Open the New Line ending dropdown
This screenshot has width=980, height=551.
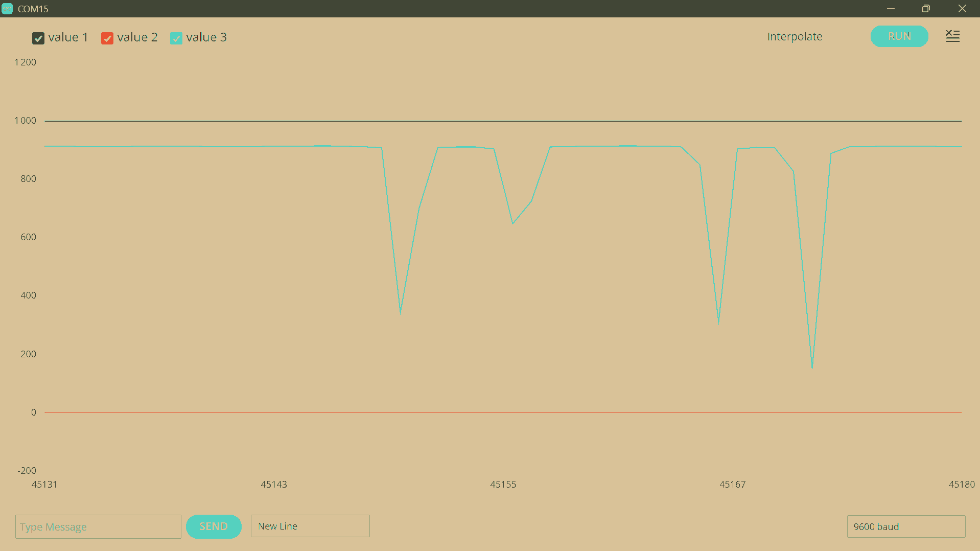point(310,526)
